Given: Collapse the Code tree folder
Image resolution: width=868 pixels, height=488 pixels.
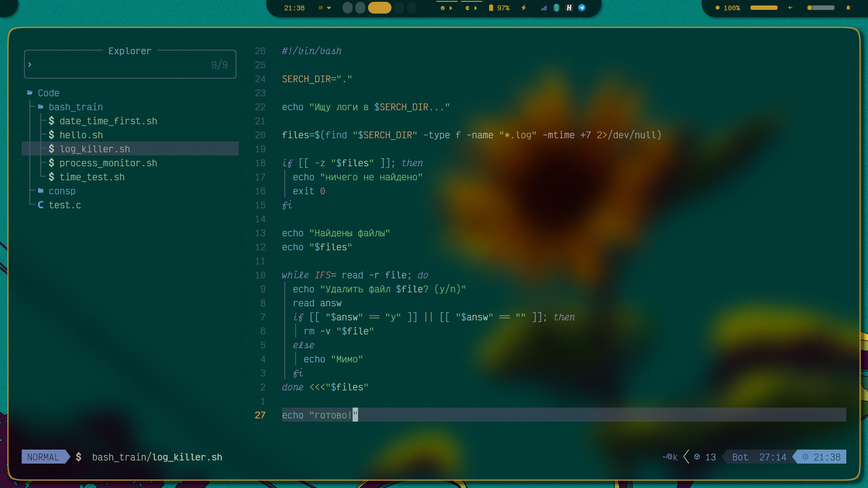Looking at the screenshot, I should click(x=48, y=93).
